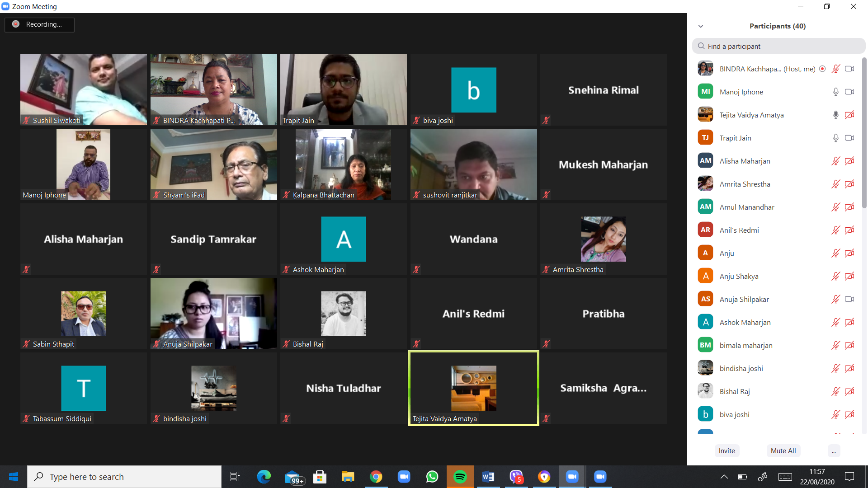Toggle Amrita Shrestha's disabled video icon
Viewport: 868px width, 488px height.
(849, 184)
